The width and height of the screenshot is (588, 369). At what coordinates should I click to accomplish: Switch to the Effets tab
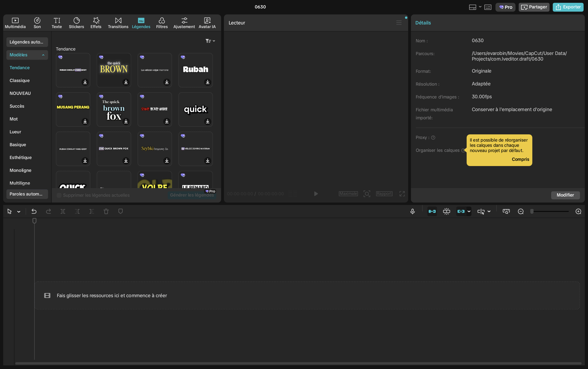point(96,23)
